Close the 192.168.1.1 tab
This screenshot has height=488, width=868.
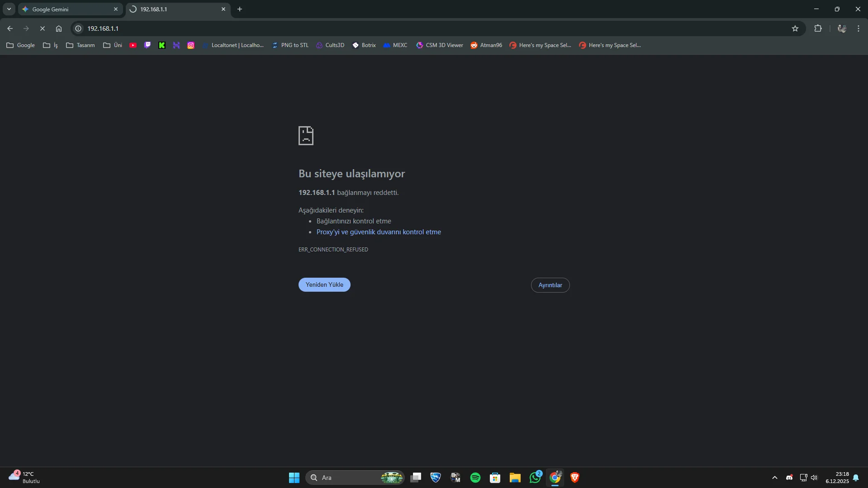[x=223, y=9]
